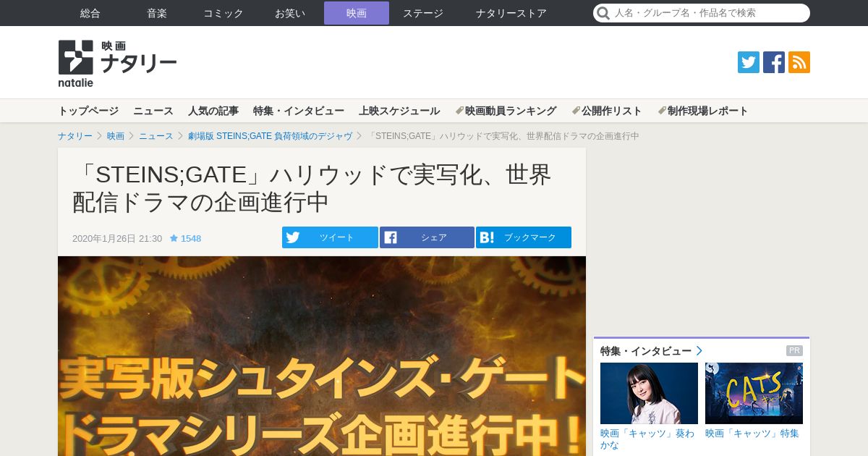Open 公開作リスト menu item
Viewport: 868px width, 456px height.
click(x=607, y=111)
